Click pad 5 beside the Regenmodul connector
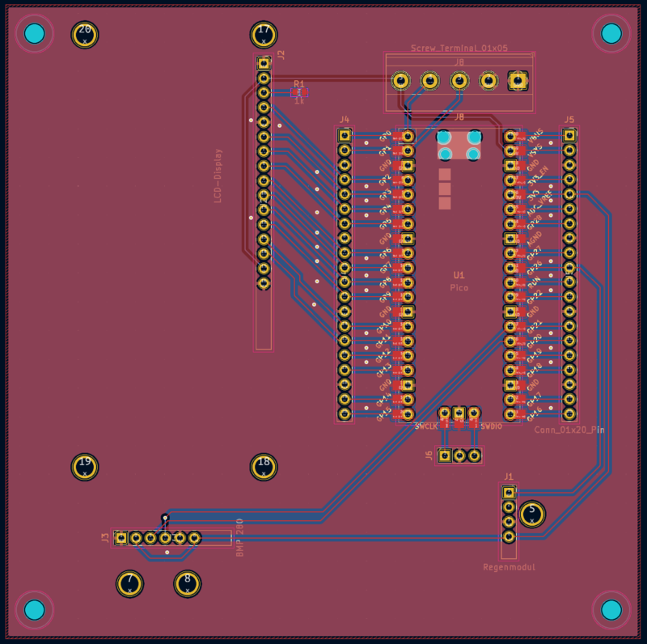647x644 pixels. [532, 514]
